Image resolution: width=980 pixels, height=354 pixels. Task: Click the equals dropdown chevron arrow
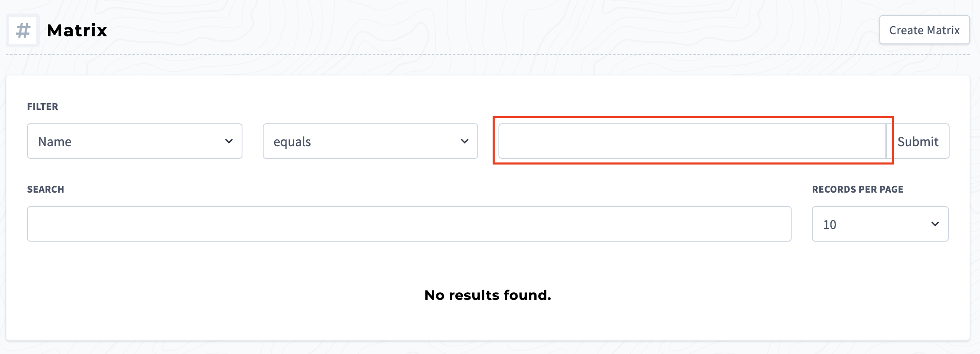click(x=464, y=141)
